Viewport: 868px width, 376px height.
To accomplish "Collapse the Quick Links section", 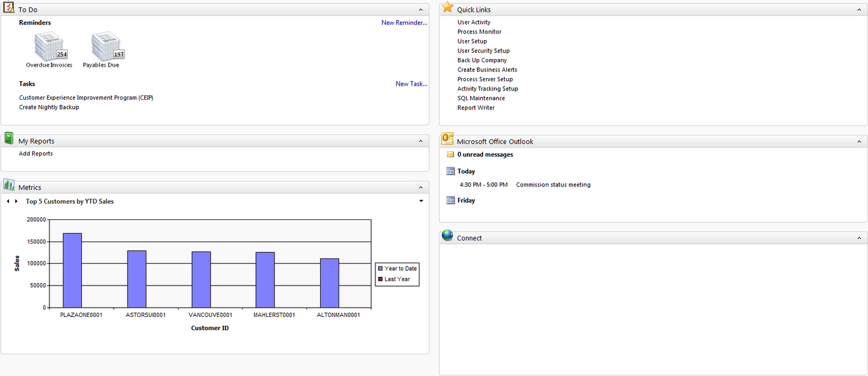I will (859, 10).
